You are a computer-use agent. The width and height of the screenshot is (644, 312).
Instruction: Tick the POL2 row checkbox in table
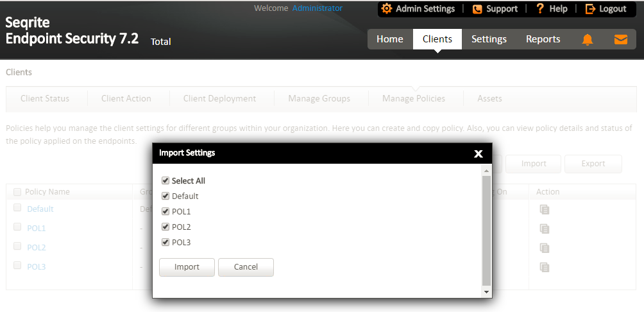[x=17, y=246]
